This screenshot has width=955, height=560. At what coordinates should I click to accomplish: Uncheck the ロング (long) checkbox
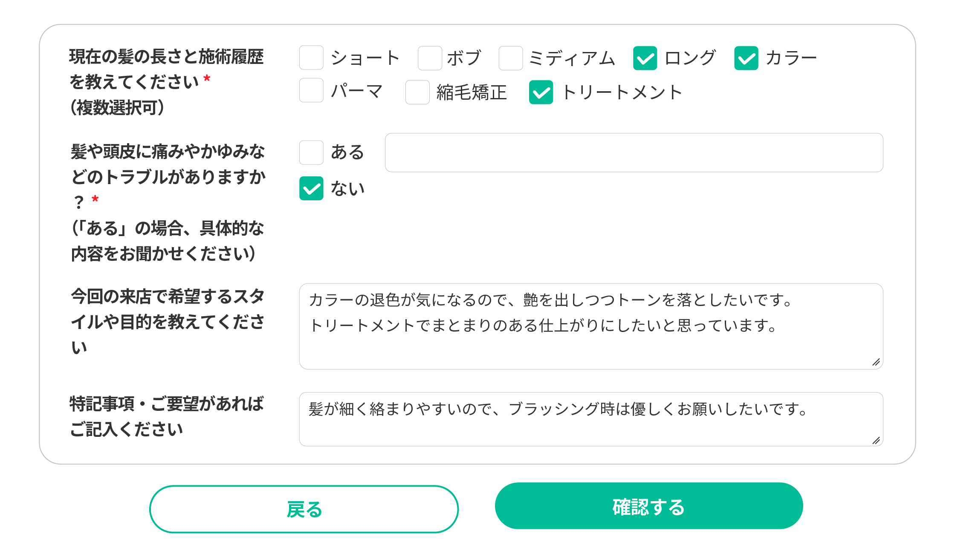pos(645,58)
